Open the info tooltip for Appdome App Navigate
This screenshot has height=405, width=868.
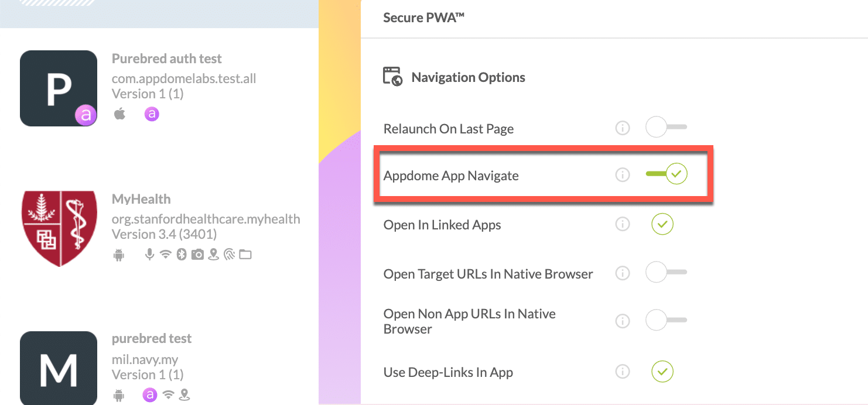623,174
